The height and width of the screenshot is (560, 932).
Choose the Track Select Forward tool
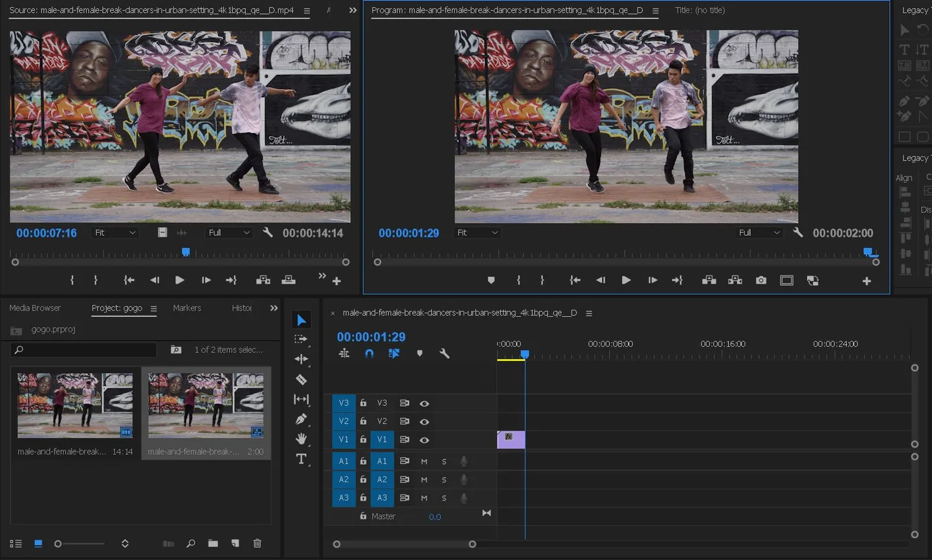(301, 339)
